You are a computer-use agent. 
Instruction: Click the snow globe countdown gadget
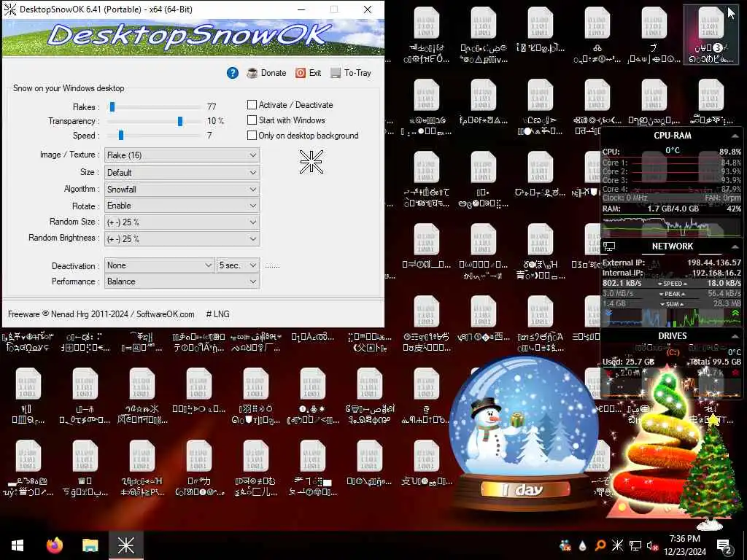[x=523, y=432]
